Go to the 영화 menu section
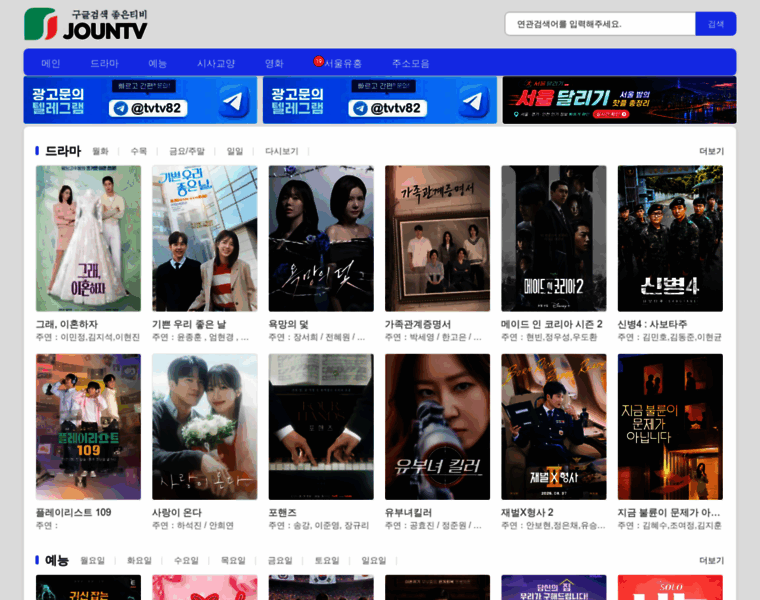This screenshot has width=760, height=600. click(x=274, y=63)
